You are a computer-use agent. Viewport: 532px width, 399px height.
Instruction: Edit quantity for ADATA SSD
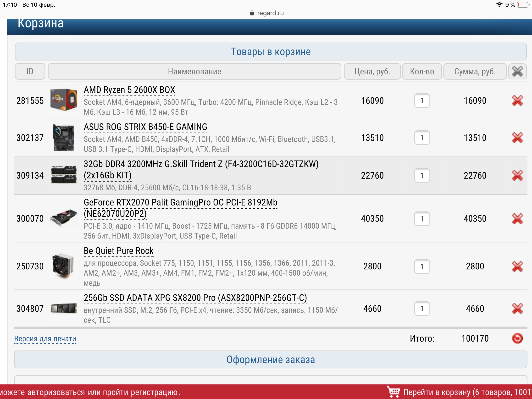(422, 308)
